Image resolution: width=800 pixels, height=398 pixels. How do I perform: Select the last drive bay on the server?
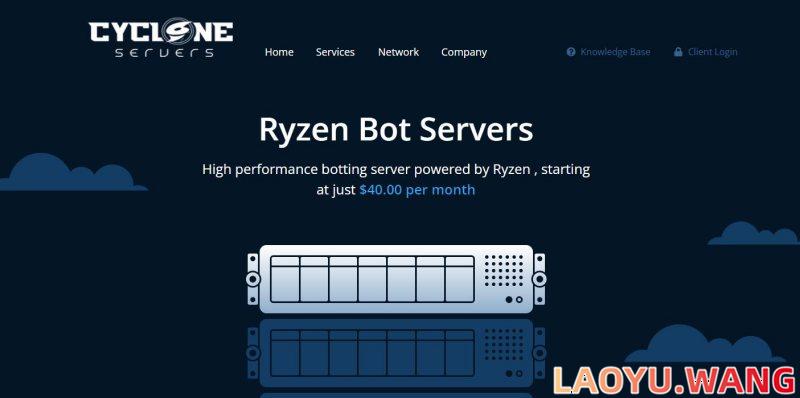pyautogui.click(x=460, y=279)
